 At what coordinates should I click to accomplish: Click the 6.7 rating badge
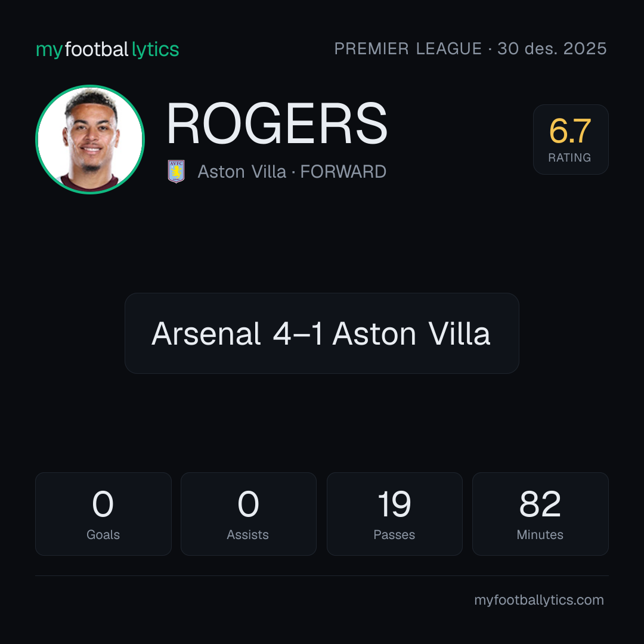pyautogui.click(x=571, y=139)
